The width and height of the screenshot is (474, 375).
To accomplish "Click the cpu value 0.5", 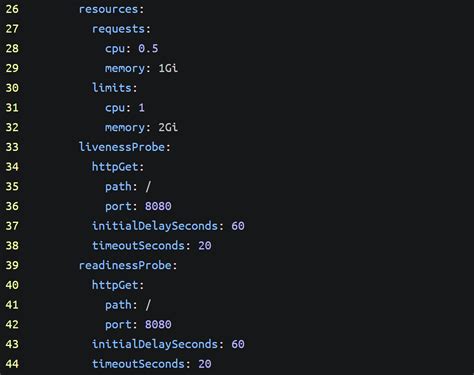I will pyautogui.click(x=148, y=49).
